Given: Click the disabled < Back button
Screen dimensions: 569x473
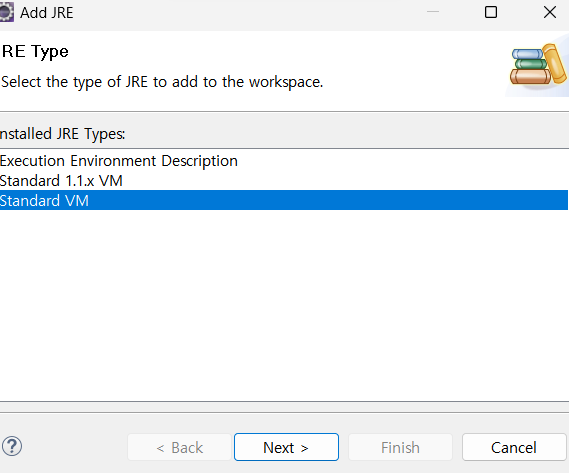Looking at the screenshot, I should click(180, 447).
